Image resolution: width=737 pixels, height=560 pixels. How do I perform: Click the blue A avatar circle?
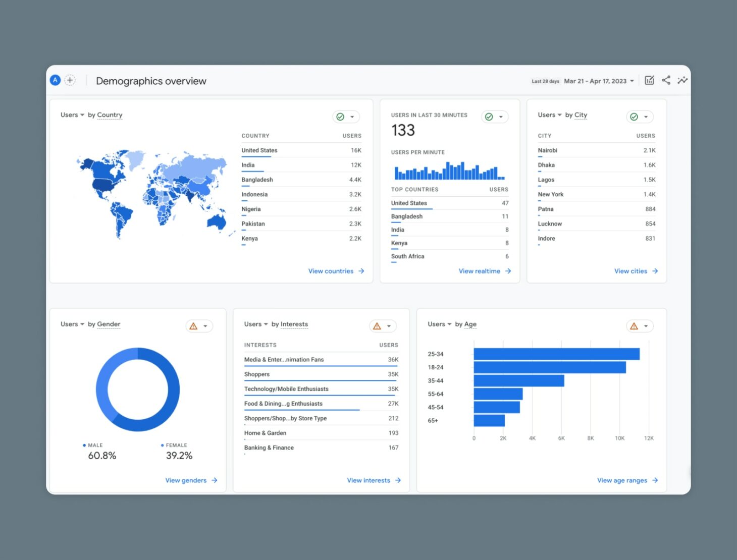[x=55, y=80]
